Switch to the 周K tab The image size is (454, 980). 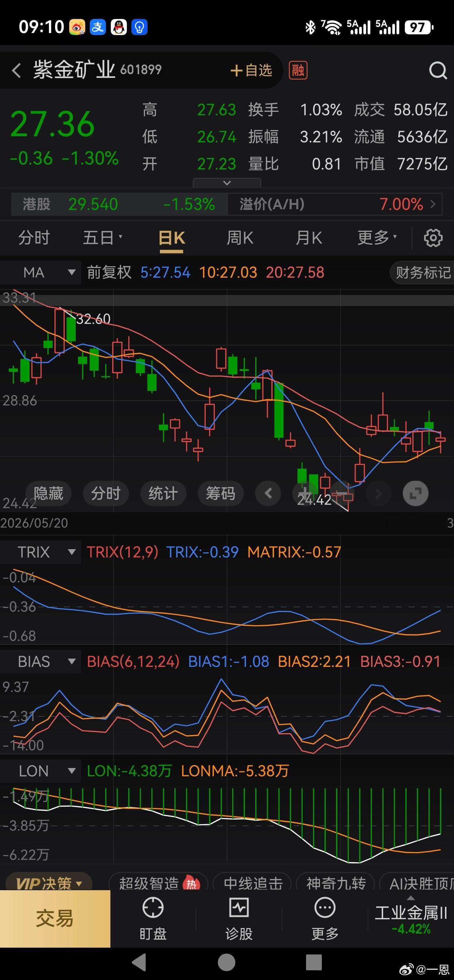pyautogui.click(x=240, y=238)
